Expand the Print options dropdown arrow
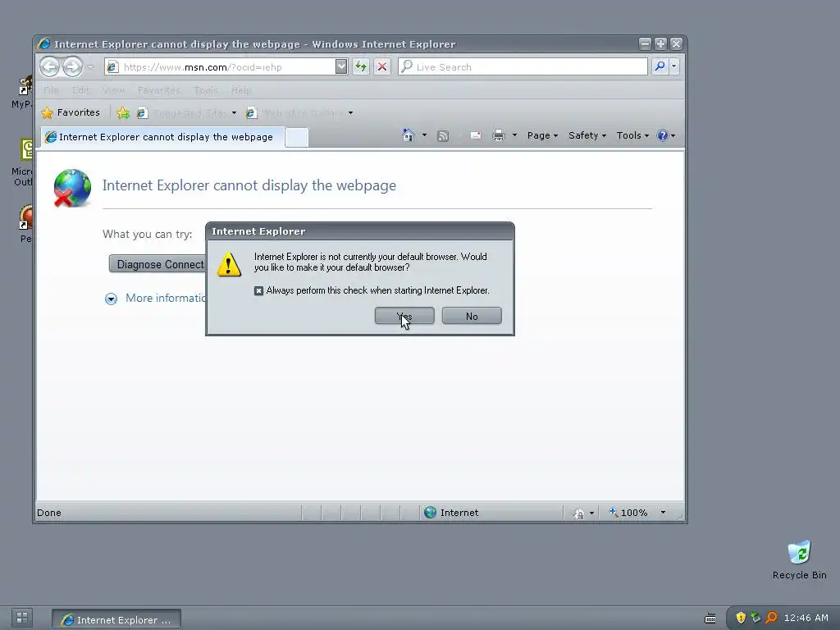The image size is (840, 630). tap(514, 135)
